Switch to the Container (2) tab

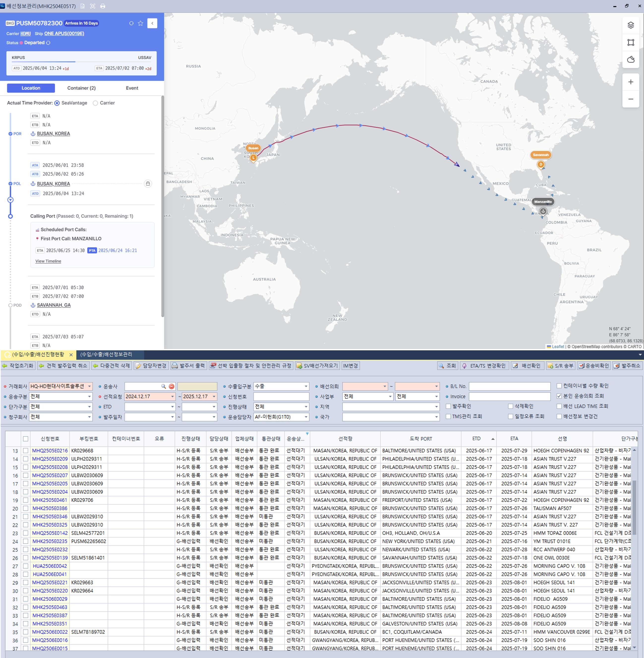click(x=81, y=88)
